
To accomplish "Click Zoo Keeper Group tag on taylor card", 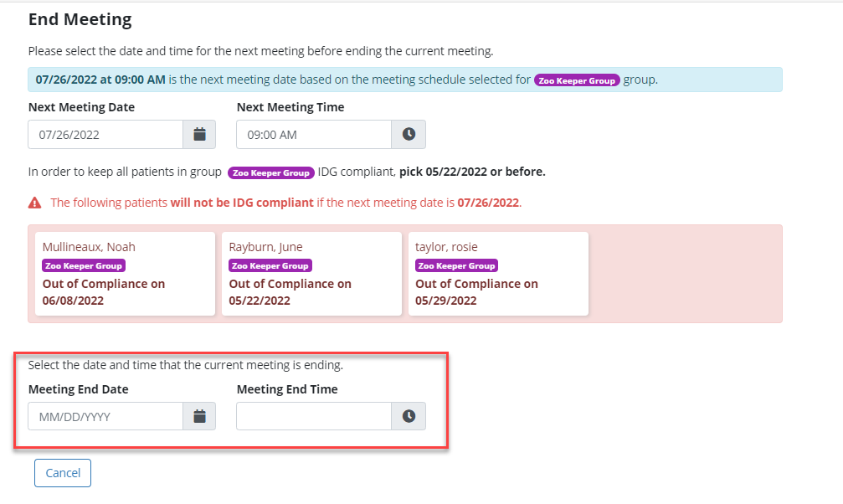I will pyautogui.click(x=457, y=265).
